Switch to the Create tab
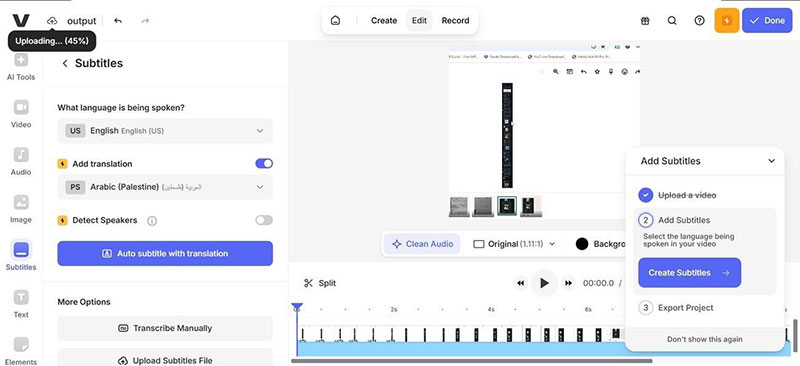 [384, 20]
